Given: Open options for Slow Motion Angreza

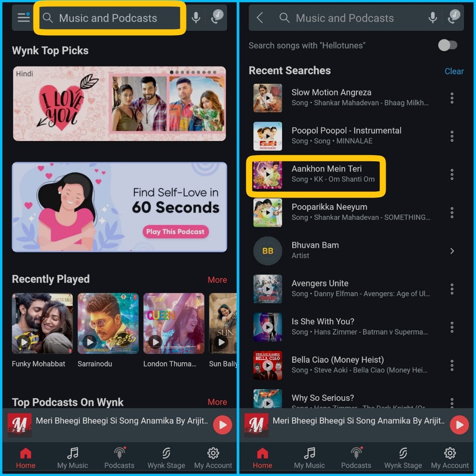Looking at the screenshot, I should point(452,98).
